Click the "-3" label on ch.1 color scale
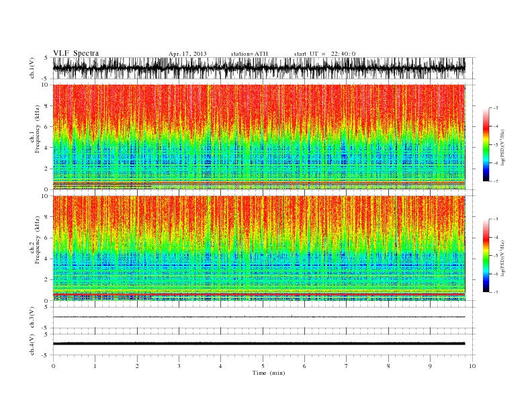This screenshot has height=411, width=532. coord(496,108)
